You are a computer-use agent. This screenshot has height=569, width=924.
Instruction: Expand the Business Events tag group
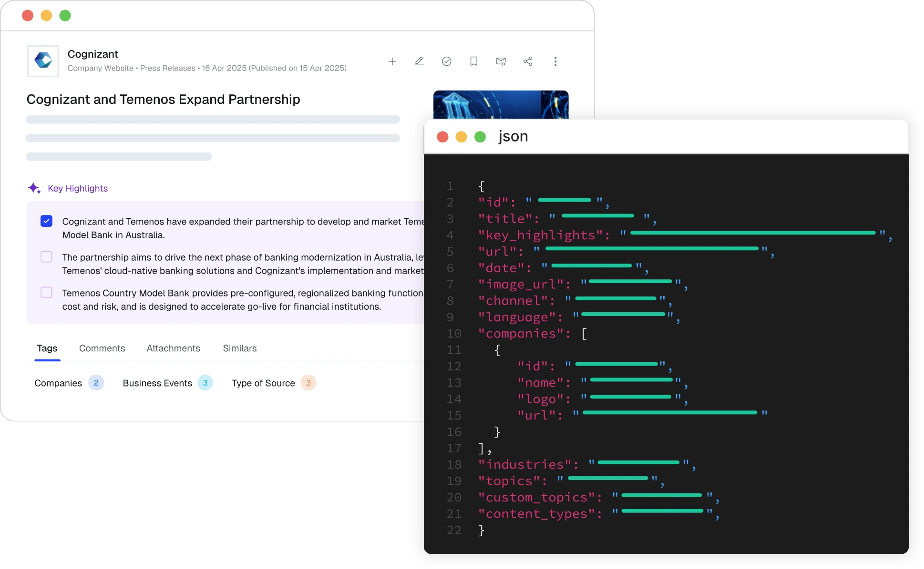point(168,383)
